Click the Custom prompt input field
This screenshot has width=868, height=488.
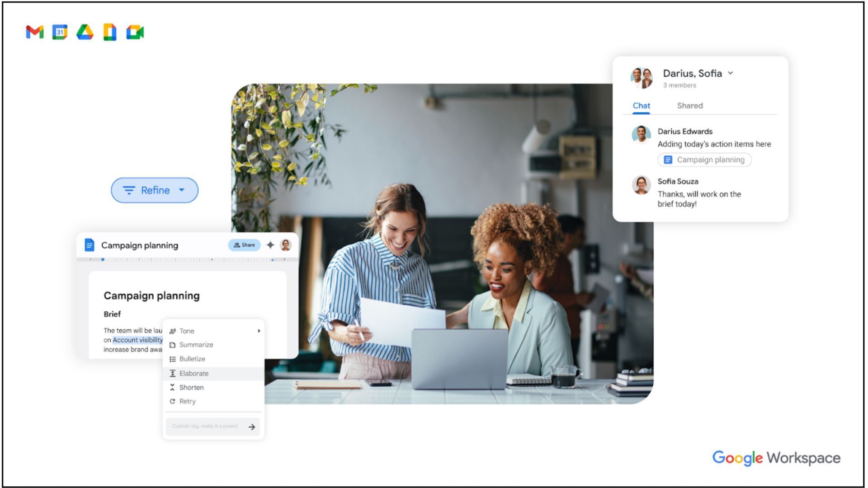pyautogui.click(x=205, y=426)
